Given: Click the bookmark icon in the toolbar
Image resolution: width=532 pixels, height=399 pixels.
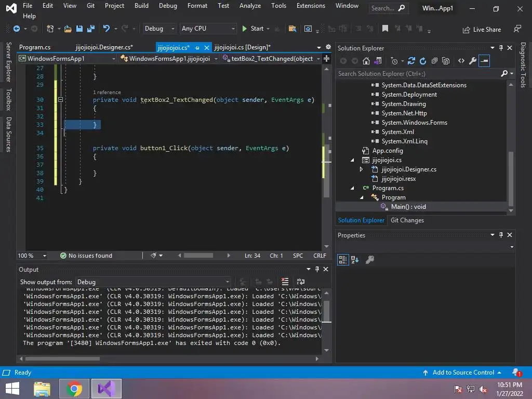Looking at the screenshot, I should (x=385, y=29).
